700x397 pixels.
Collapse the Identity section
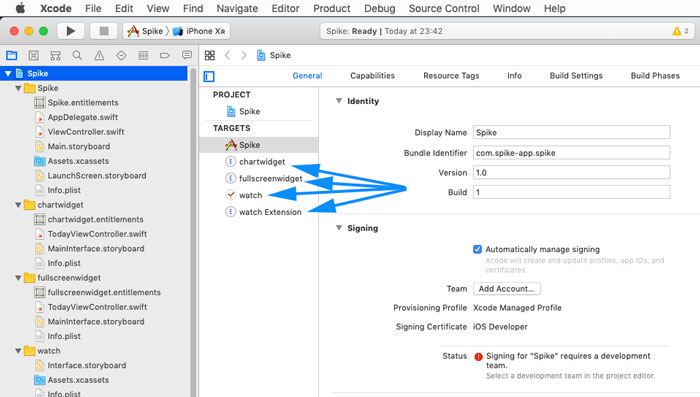339,101
